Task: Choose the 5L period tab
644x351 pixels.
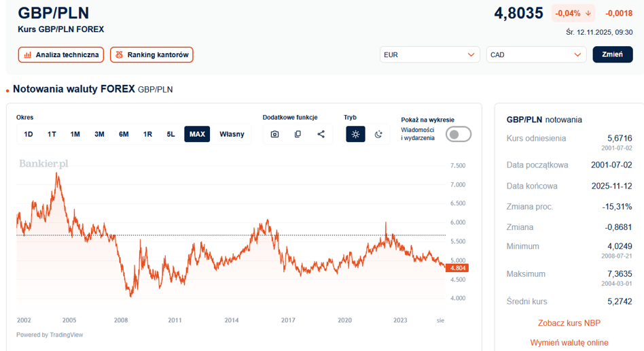Action: point(171,134)
